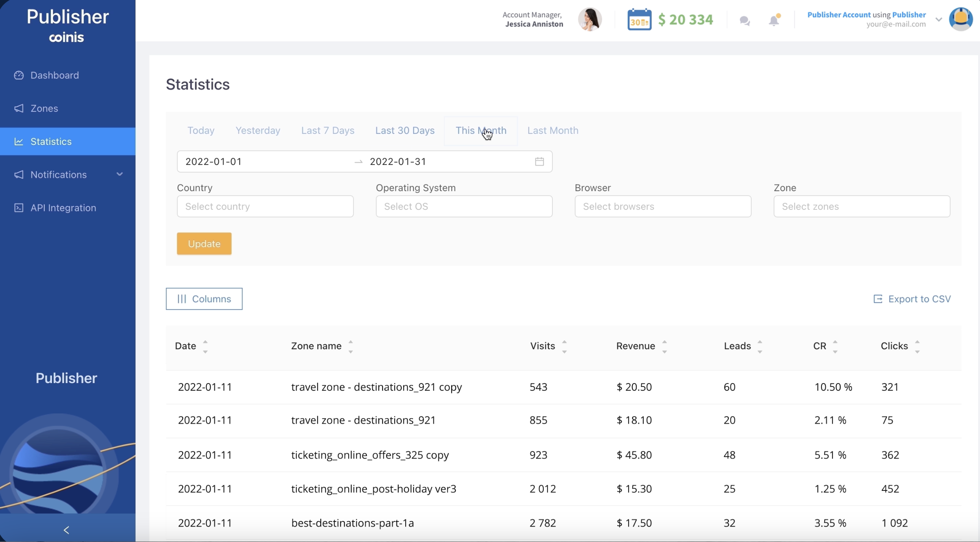The image size is (980, 542).
Task: Open Dashboard from the sidebar
Action: (54, 75)
